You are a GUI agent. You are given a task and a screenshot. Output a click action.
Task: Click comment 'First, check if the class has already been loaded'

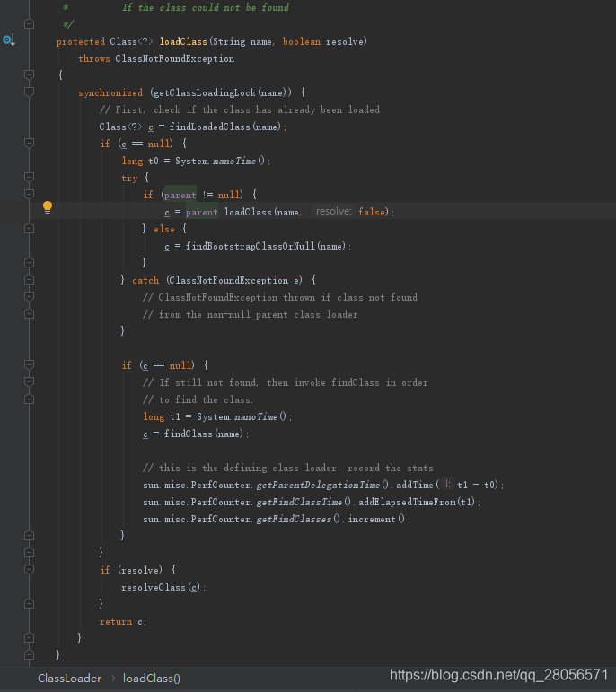click(x=240, y=109)
